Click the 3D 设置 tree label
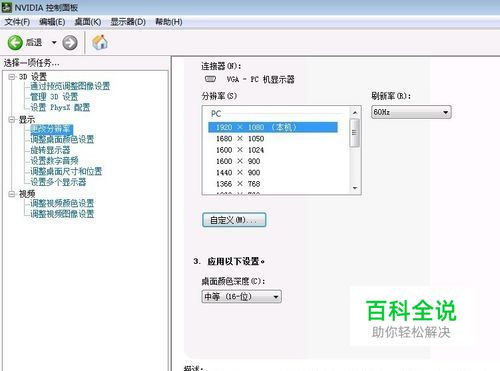The height and width of the screenshot is (371, 500). (33, 77)
